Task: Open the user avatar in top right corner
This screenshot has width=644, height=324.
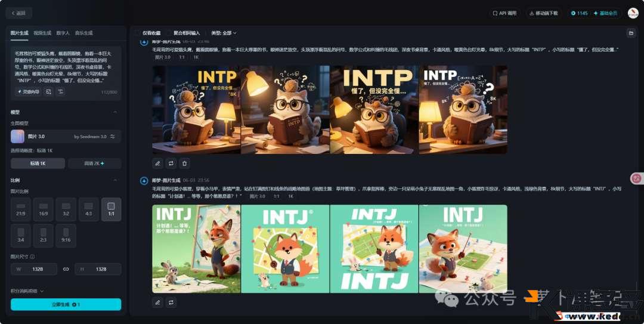Action: tap(633, 13)
